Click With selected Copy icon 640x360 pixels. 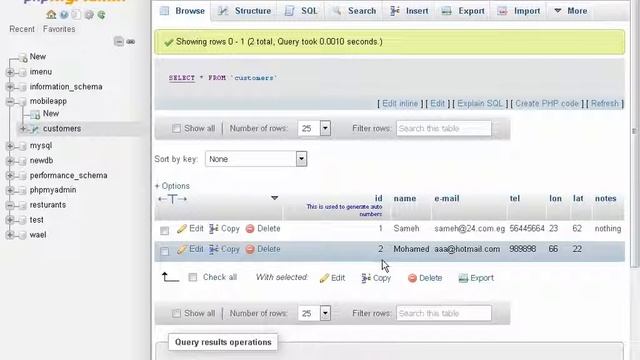pyautogui.click(x=366, y=278)
